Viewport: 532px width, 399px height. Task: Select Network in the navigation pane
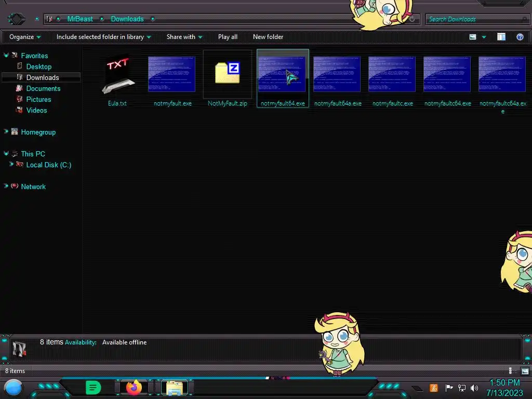coord(33,187)
